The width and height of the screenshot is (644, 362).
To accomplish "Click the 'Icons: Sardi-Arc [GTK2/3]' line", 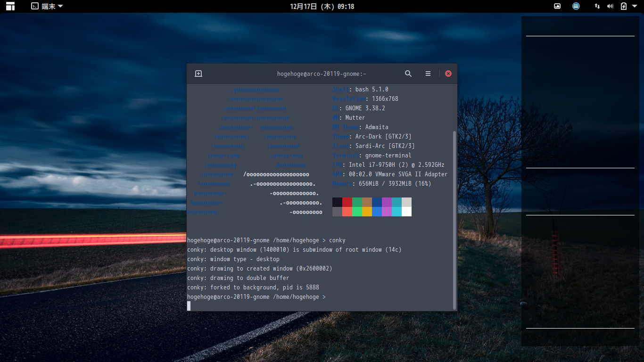I will click(x=373, y=146).
